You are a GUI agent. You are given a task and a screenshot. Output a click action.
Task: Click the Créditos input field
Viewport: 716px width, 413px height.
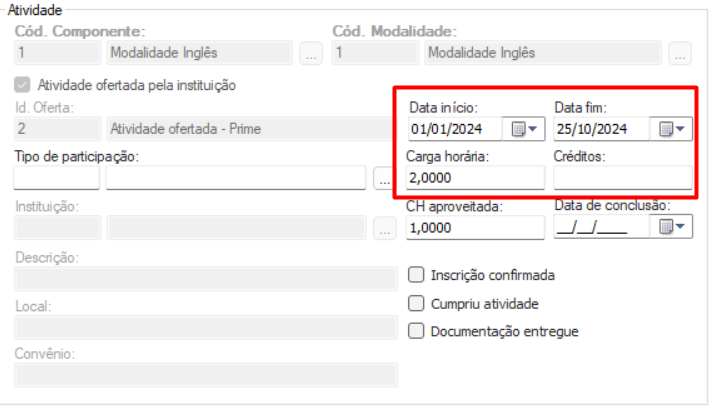pyautogui.click(x=621, y=178)
